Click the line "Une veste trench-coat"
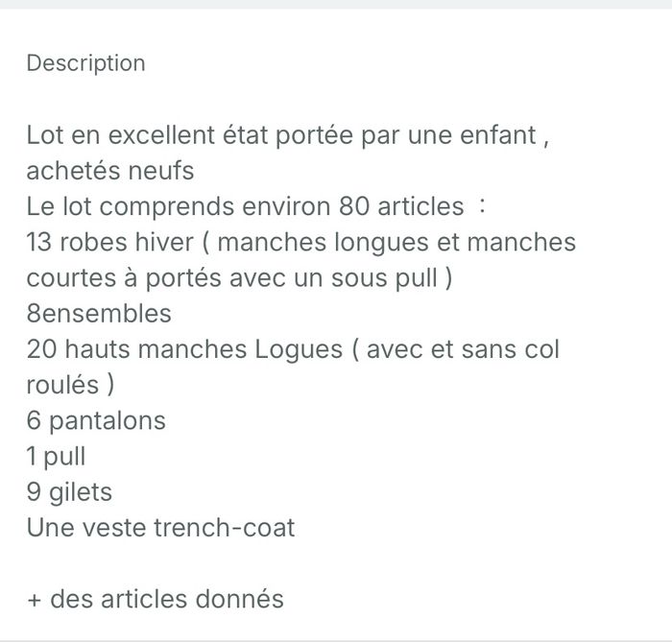672x642 pixels. coord(160,528)
